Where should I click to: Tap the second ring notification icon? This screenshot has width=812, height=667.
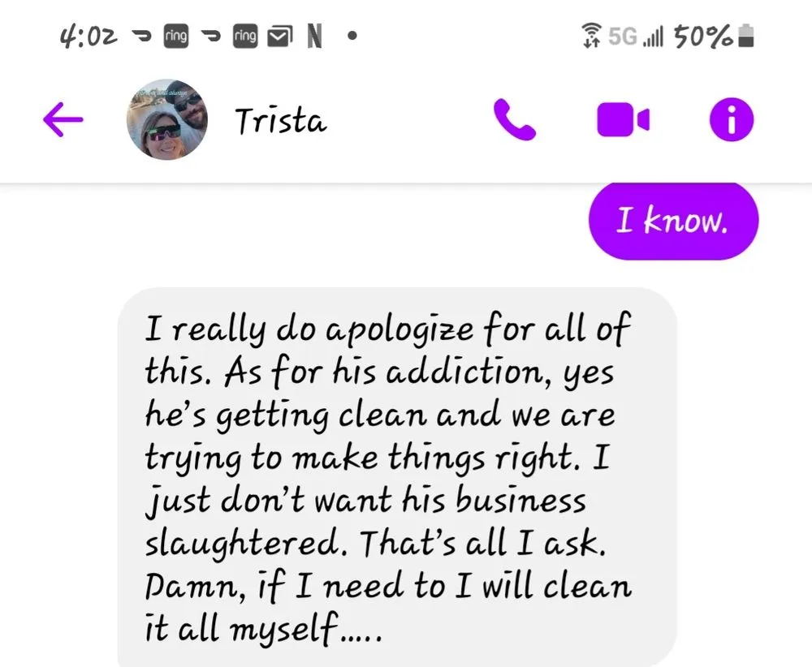(245, 36)
